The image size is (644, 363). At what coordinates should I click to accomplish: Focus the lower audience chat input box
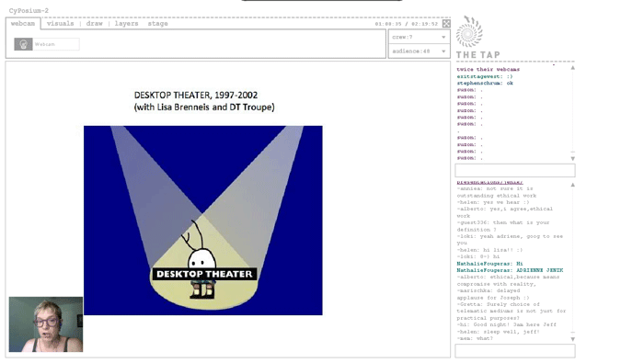(x=515, y=351)
